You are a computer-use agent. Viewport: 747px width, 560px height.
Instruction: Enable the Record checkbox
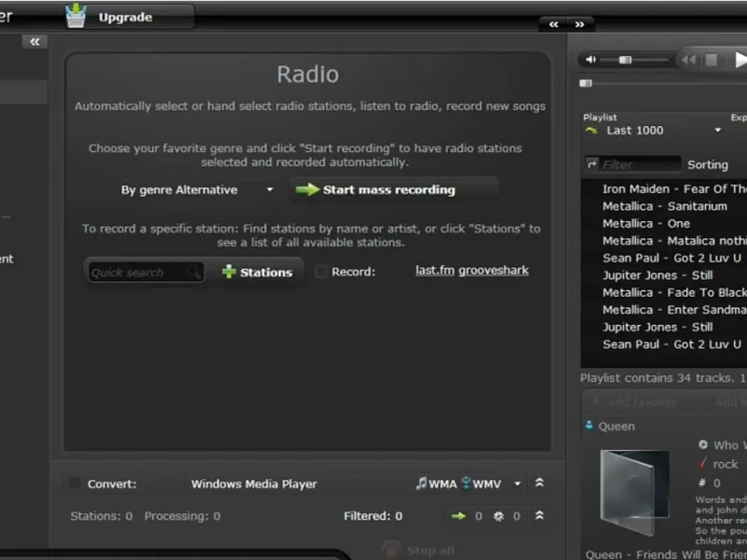[x=321, y=272]
